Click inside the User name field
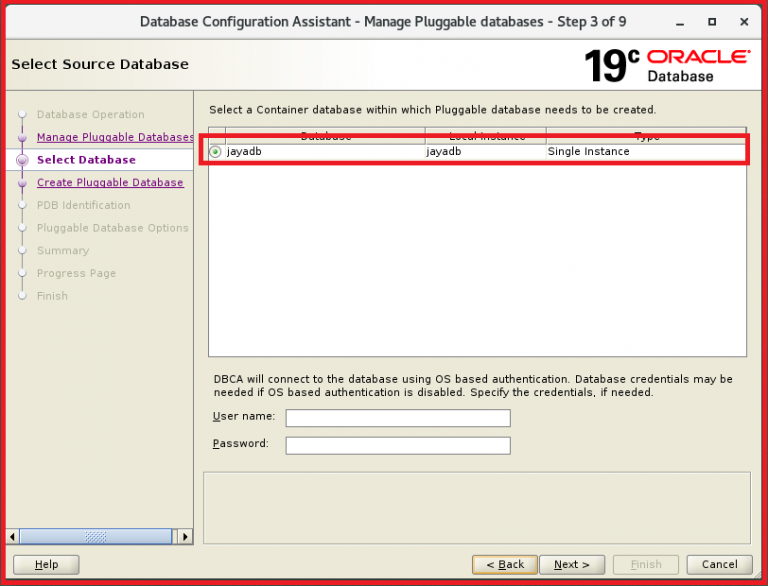 (x=398, y=418)
